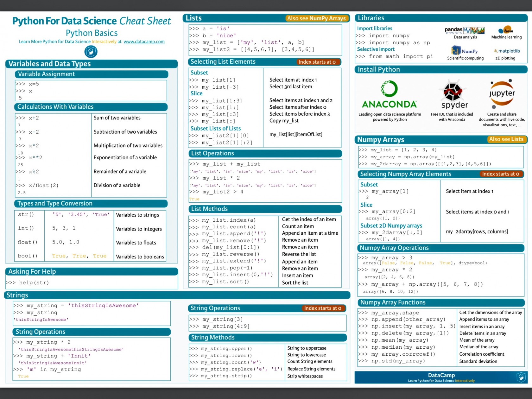Click 'import numpy as np' code line

(393, 43)
